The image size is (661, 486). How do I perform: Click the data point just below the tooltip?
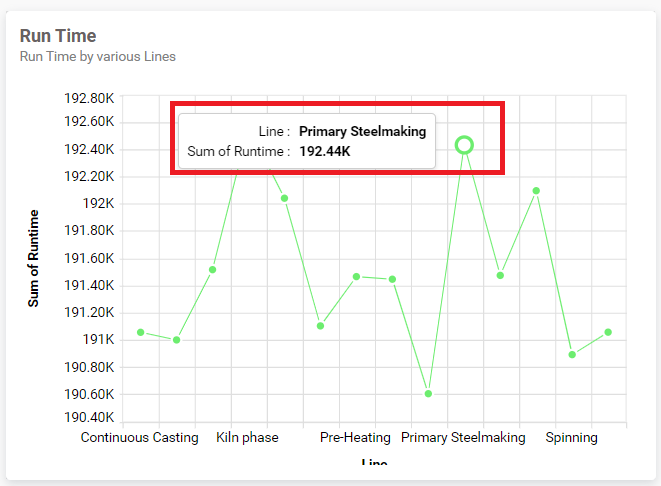click(x=285, y=198)
